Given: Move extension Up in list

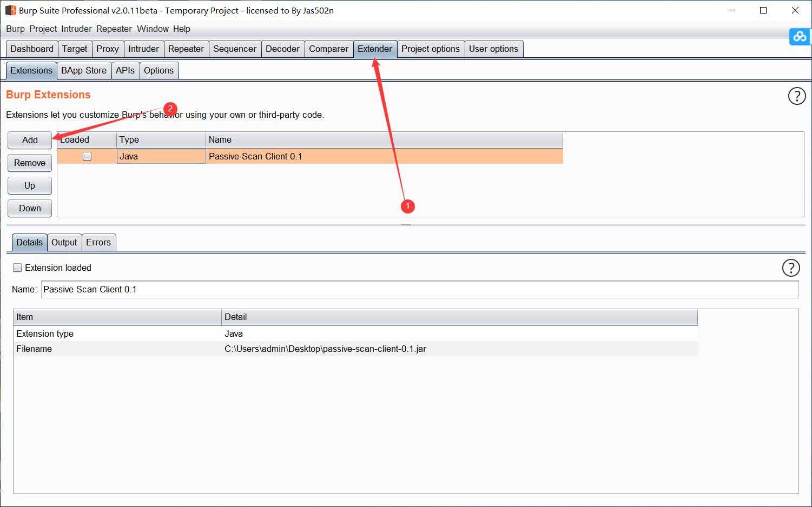Looking at the screenshot, I should point(30,185).
